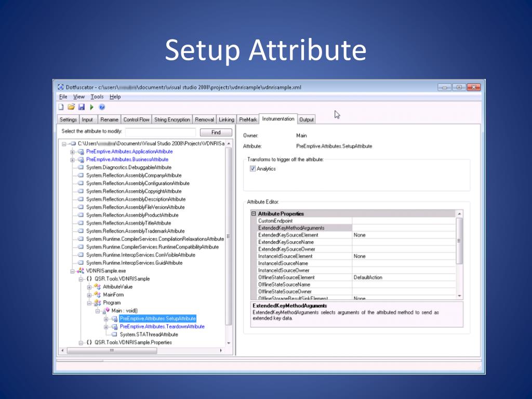Click the ComVisibleAttribute node icon

tap(81, 255)
